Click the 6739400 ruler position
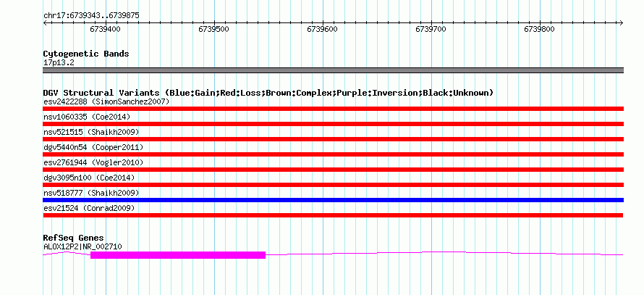 pyautogui.click(x=105, y=29)
